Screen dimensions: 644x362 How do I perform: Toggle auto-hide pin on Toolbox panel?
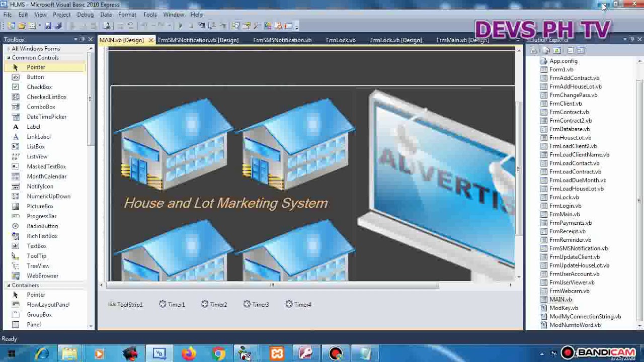[x=83, y=39]
